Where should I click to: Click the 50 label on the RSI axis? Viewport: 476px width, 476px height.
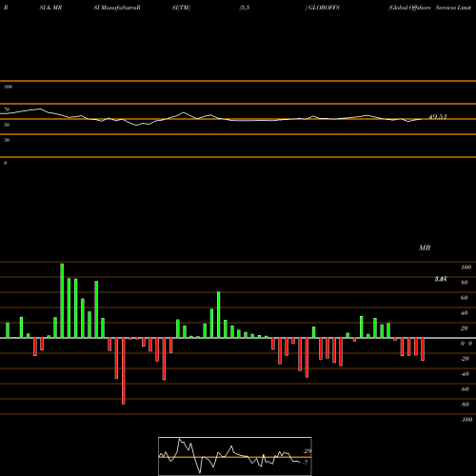(x=7, y=125)
